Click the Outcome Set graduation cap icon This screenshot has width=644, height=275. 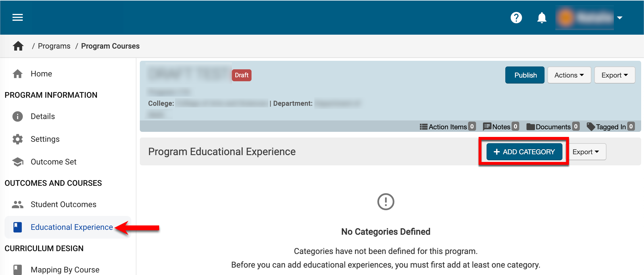[18, 162]
